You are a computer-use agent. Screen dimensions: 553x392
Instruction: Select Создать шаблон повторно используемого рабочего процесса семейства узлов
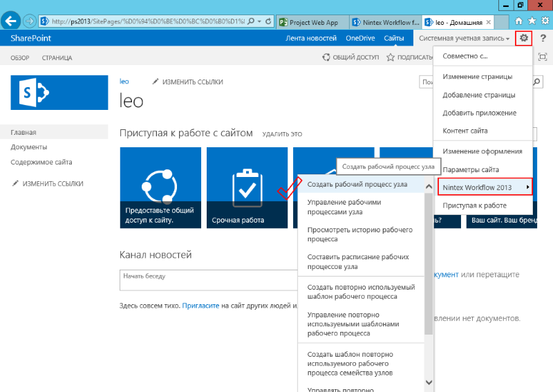pos(361,363)
